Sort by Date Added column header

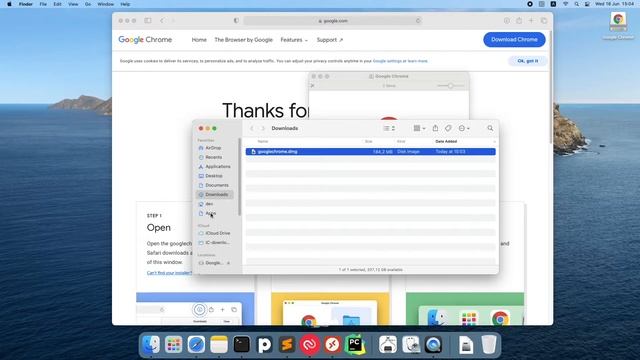pos(446,141)
